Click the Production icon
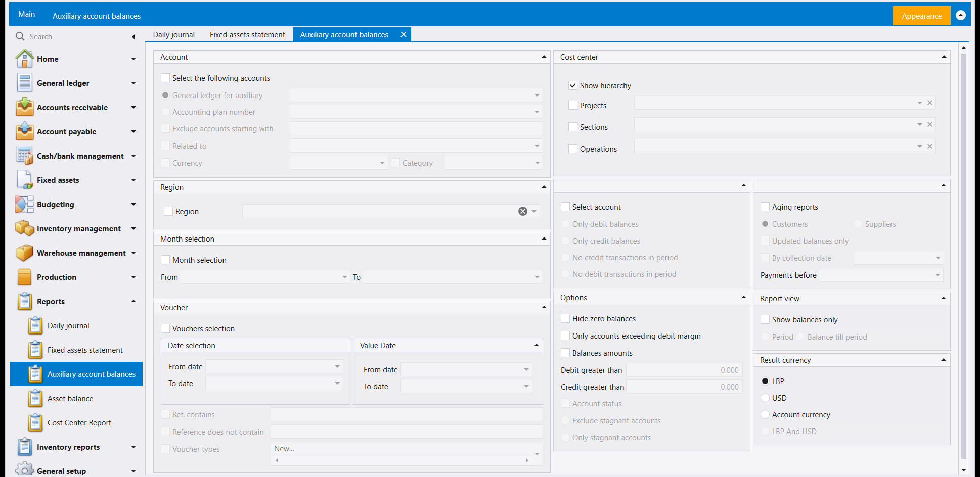This screenshot has width=980, height=477. pyautogui.click(x=24, y=277)
